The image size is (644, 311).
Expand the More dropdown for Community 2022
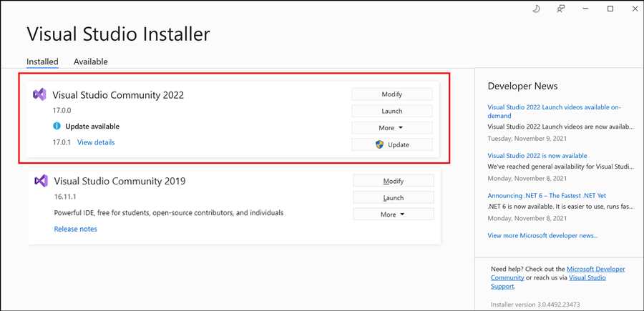[x=392, y=127]
